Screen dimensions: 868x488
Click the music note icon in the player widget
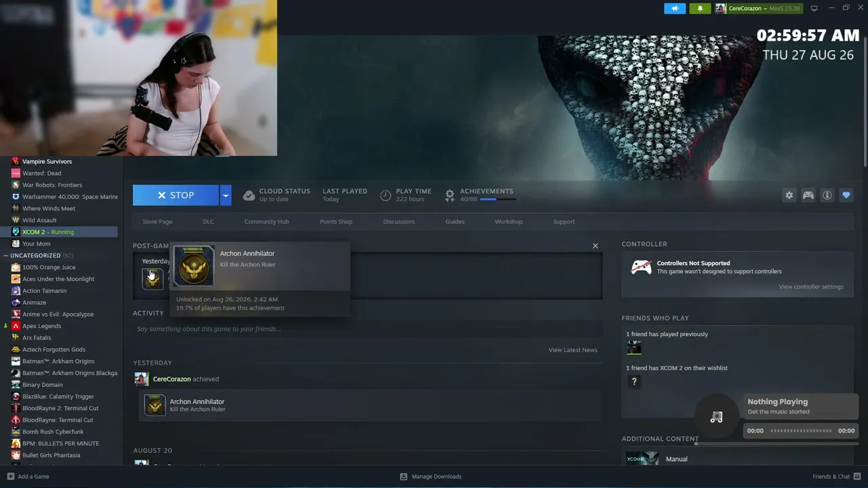[716, 417]
